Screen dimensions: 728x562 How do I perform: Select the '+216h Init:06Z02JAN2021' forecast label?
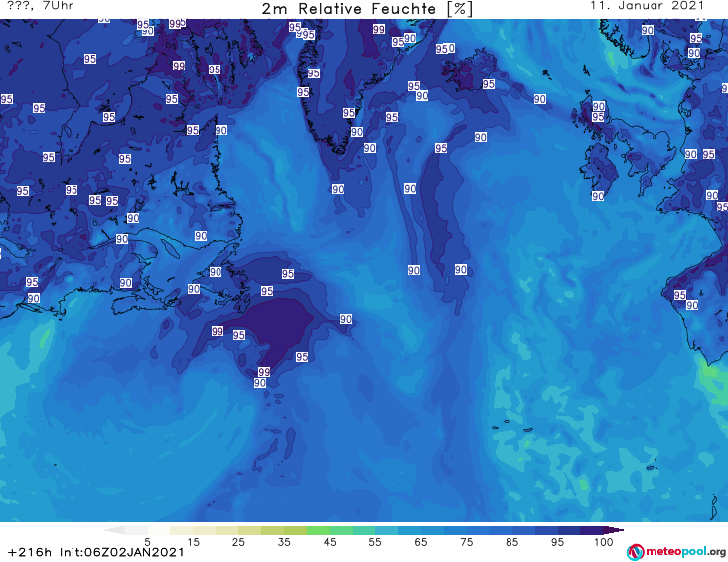(x=96, y=552)
